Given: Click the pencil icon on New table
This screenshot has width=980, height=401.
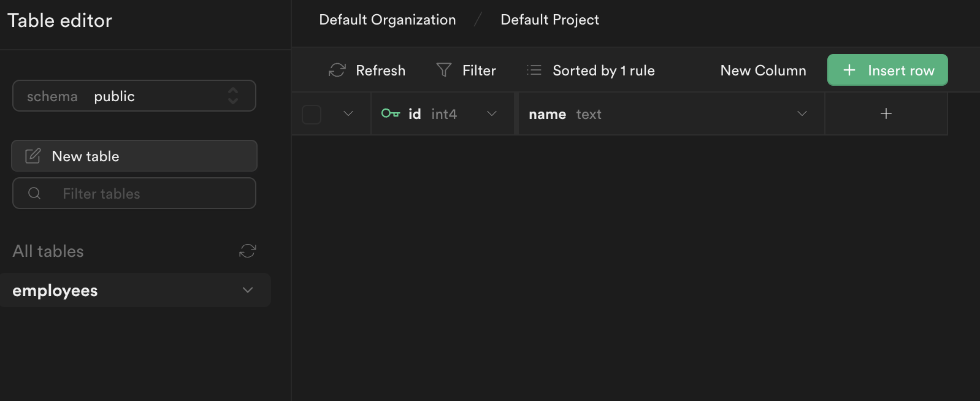Looking at the screenshot, I should (x=32, y=156).
